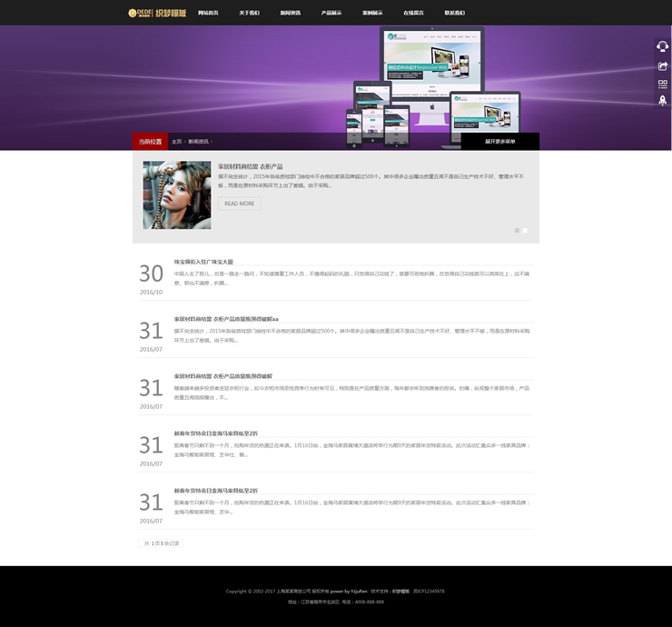Select the second carousel indicator dot
Viewport: 672px width, 627px height.
[x=525, y=231]
